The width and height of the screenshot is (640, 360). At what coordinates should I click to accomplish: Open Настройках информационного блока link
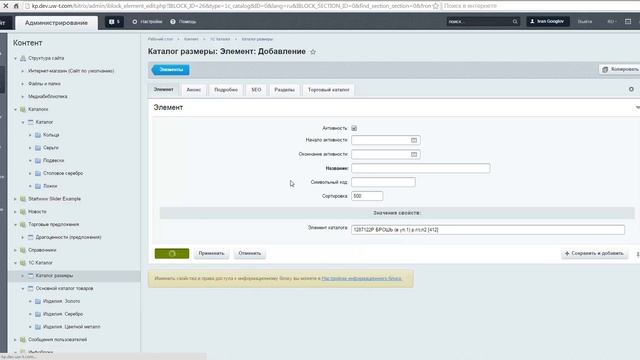pyautogui.click(x=362, y=278)
